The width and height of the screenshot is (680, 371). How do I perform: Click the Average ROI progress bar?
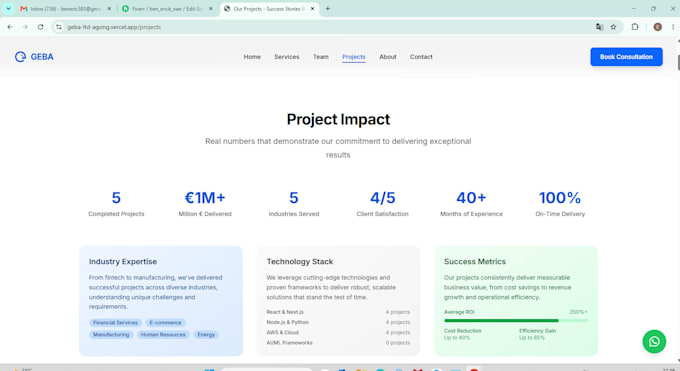tap(516, 321)
